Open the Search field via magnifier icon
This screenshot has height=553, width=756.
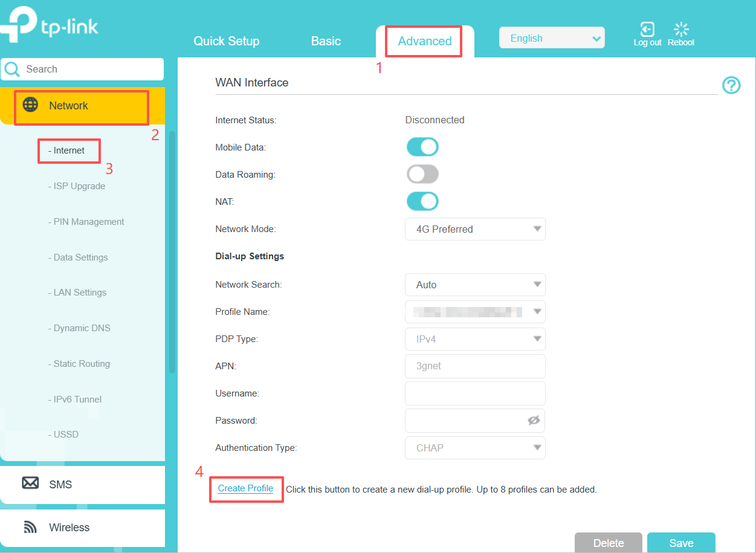click(x=11, y=69)
